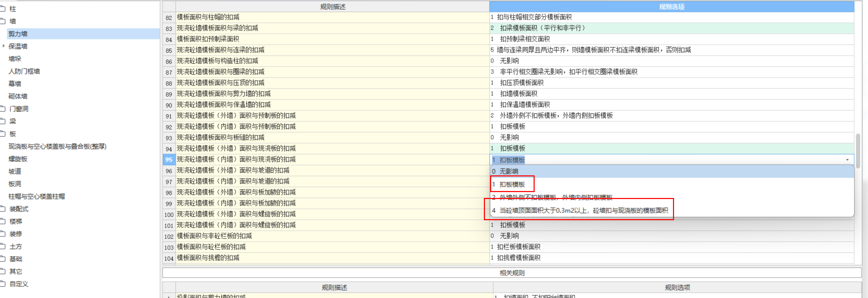The width and height of the screenshot is (868, 298).
Task: Select row 93 现浇砼墙模板面积与板缝的扣减
Action: click(x=333, y=138)
